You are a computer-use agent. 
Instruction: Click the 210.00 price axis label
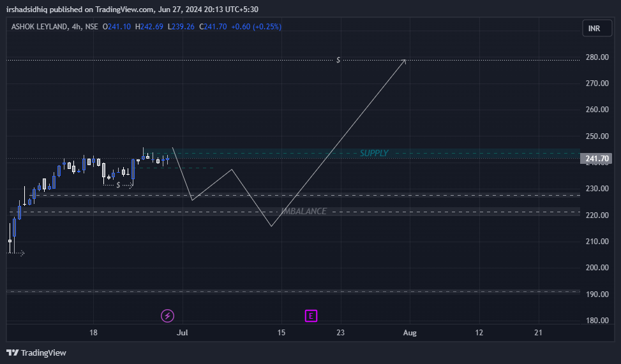[x=597, y=242]
